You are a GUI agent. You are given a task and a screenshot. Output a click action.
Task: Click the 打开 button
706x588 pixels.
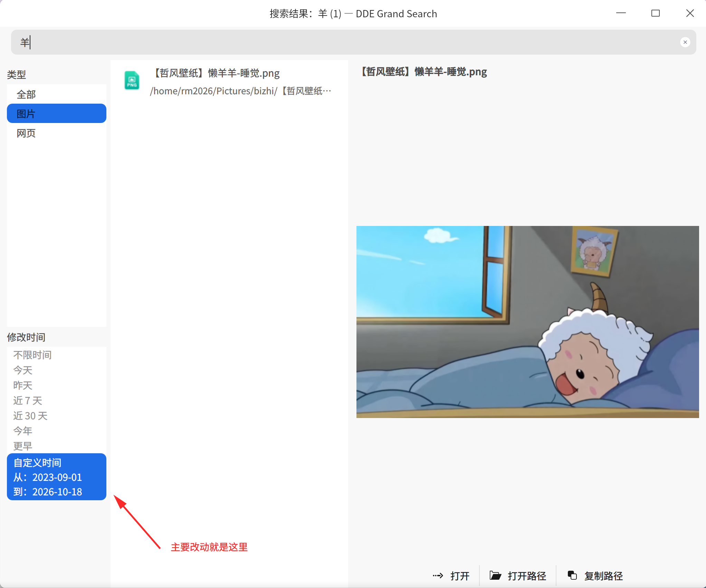pyautogui.click(x=451, y=576)
